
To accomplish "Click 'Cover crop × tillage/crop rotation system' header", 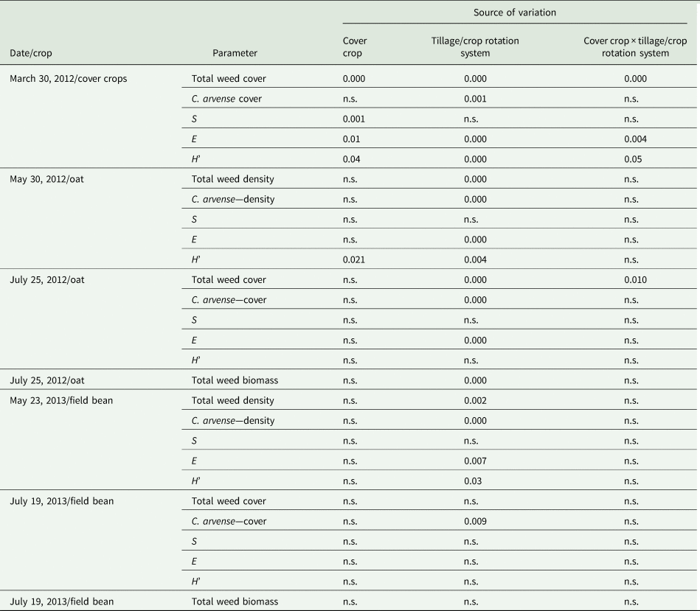I will coord(635,47).
